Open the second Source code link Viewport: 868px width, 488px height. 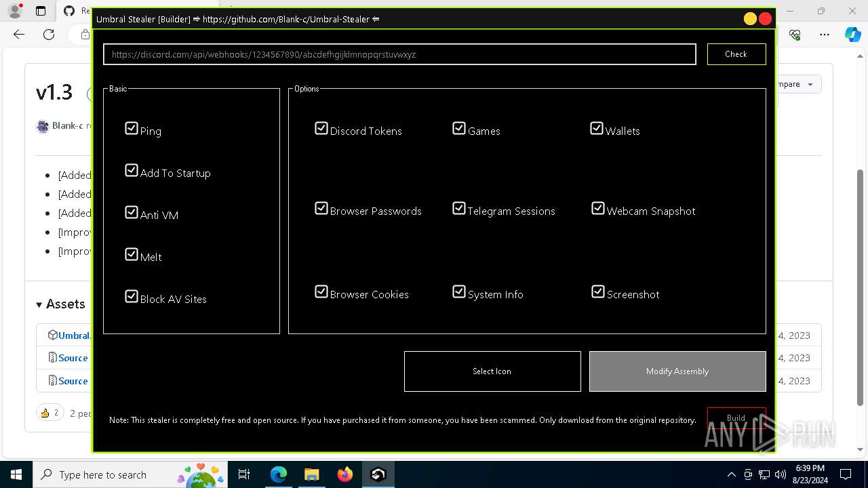pyautogui.click(x=73, y=381)
